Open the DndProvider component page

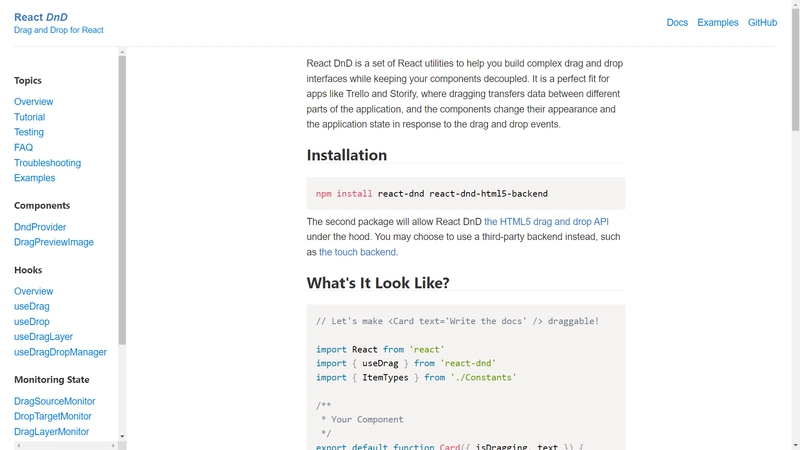(x=40, y=227)
